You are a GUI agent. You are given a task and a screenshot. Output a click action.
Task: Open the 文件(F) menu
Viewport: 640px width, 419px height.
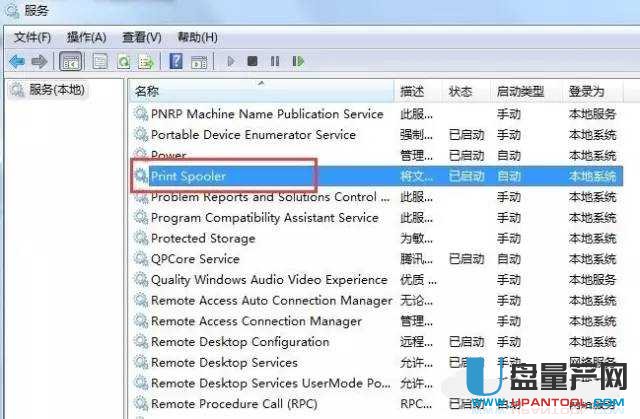(x=33, y=38)
